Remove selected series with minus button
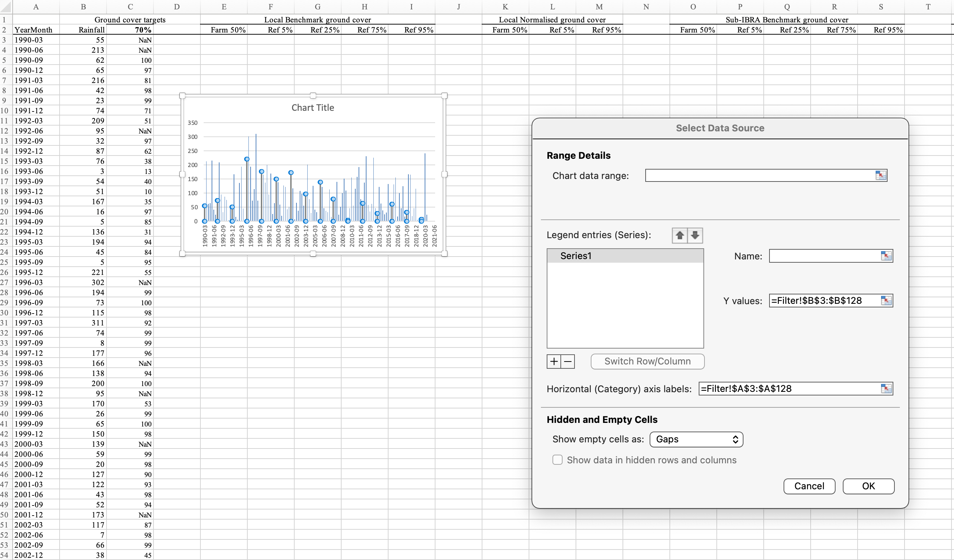The image size is (954, 560). click(568, 361)
